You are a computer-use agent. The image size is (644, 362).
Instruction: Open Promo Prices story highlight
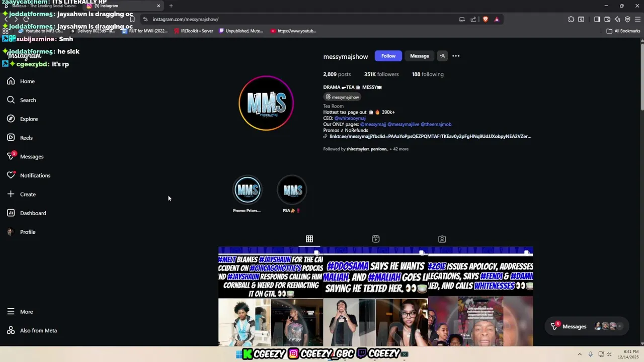247,190
